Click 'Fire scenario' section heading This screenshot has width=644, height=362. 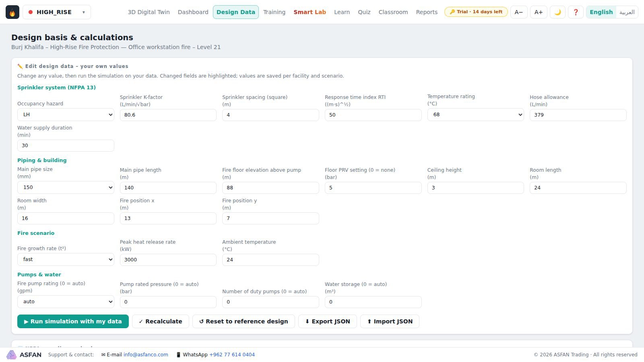coord(36,233)
